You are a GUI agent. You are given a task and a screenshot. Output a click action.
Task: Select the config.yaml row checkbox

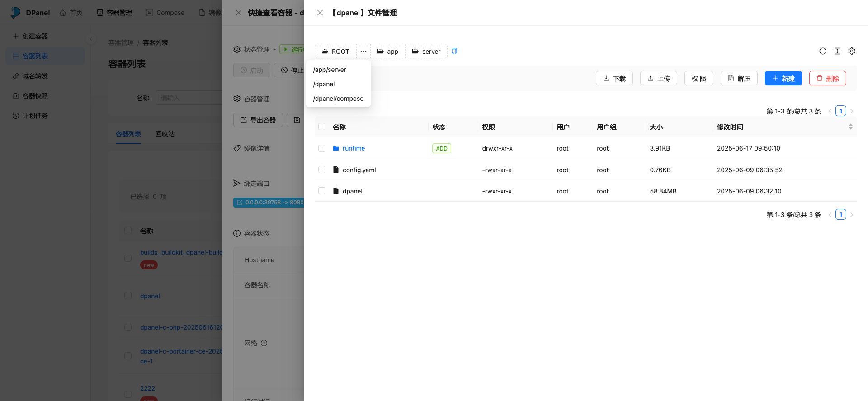coord(322,170)
